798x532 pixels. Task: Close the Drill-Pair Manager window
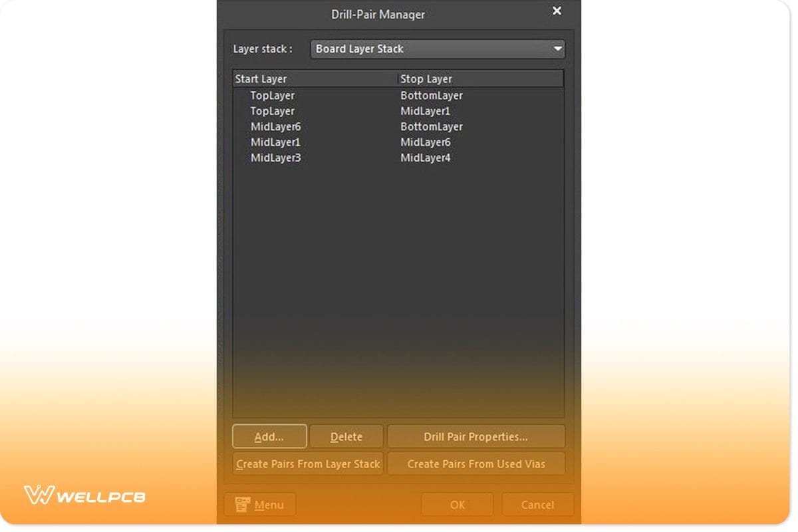(x=557, y=11)
